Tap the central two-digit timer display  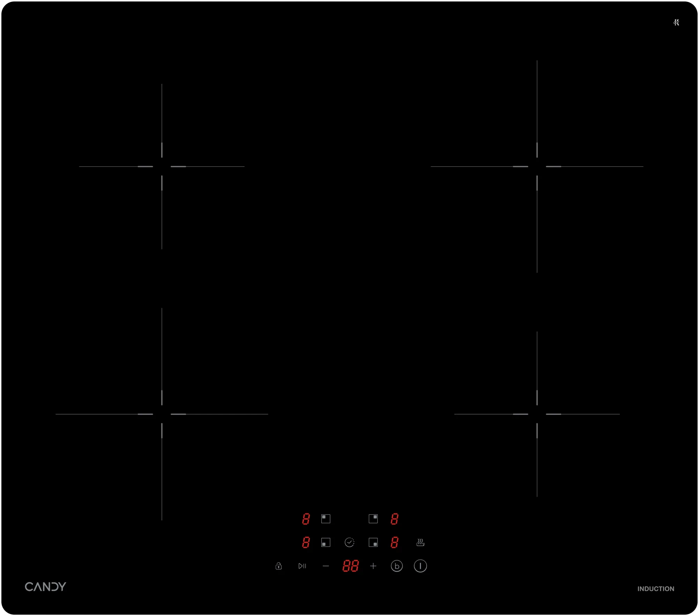click(x=350, y=566)
